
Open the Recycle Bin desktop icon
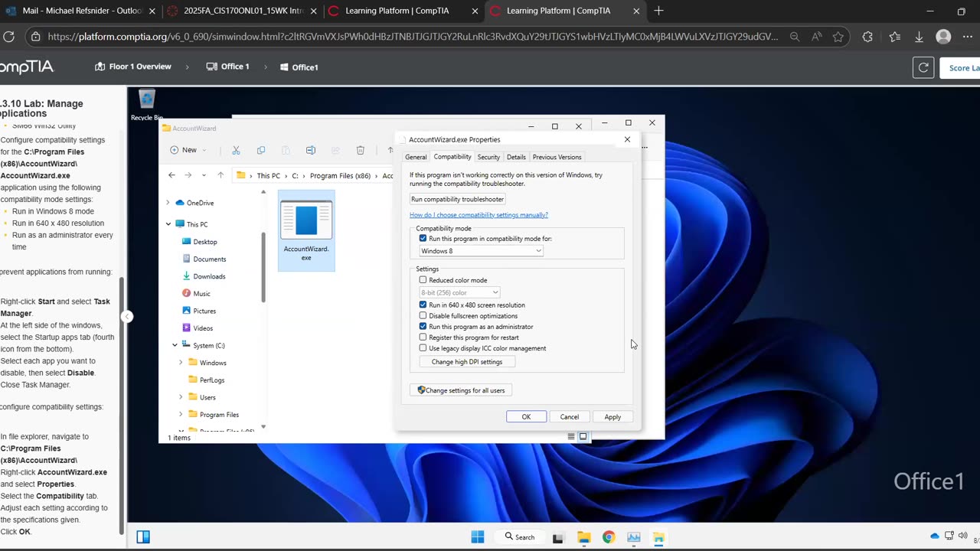click(146, 105)
